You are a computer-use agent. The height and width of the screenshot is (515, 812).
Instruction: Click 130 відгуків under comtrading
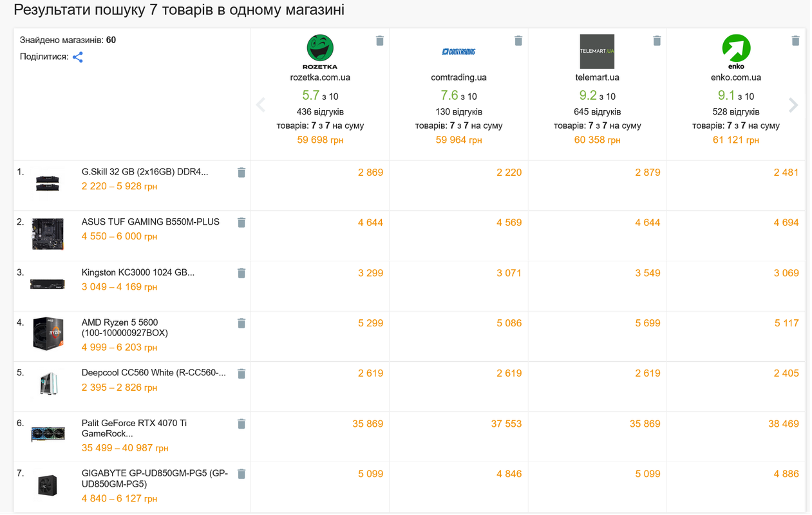pos(458,112)
